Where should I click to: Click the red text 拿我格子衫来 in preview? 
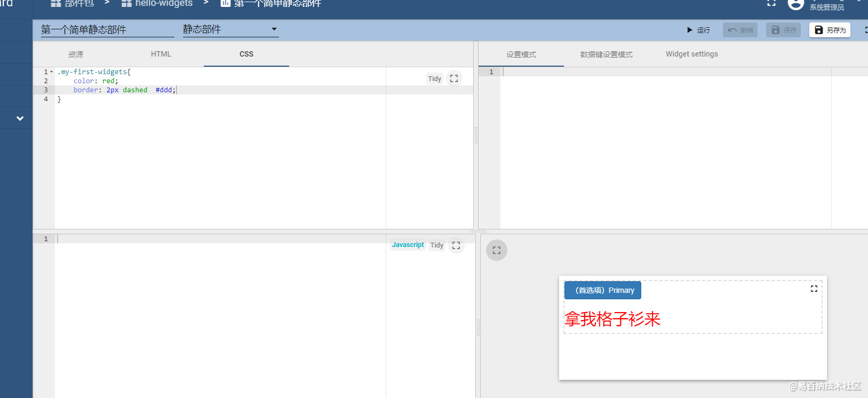click(x=612, y=319)
